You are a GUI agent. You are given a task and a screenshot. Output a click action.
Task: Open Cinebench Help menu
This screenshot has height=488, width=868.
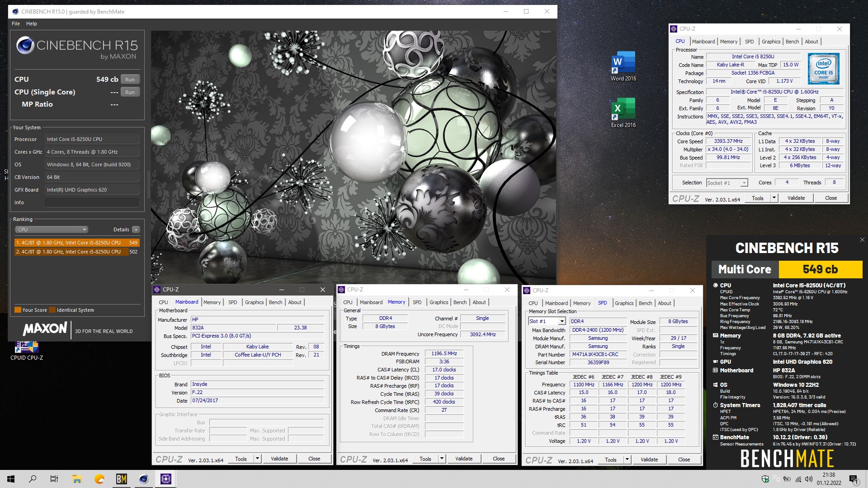coord(32,23)
